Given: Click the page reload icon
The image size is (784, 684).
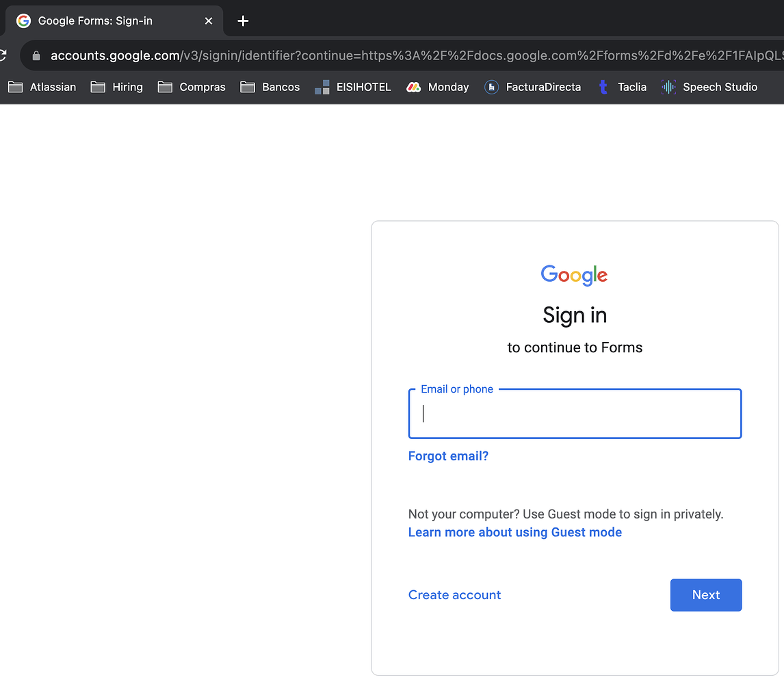Looking at the screenshot, I should click(3, 56).
